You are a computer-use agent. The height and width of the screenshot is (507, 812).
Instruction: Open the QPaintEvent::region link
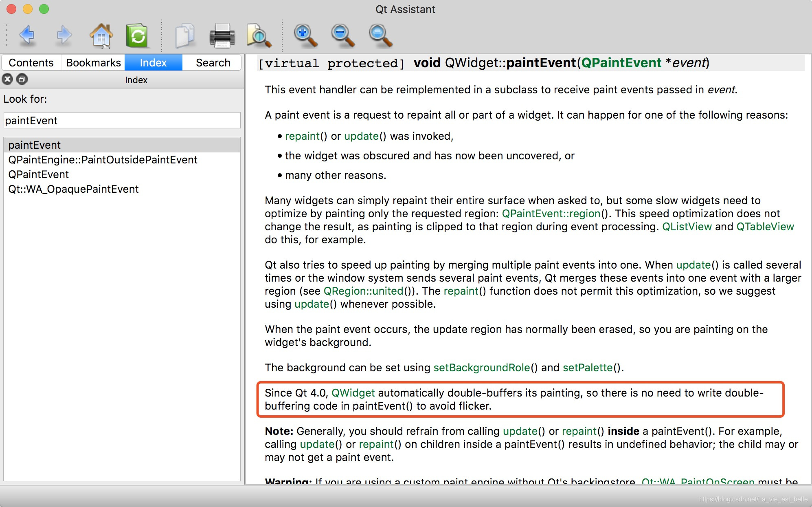coord(551,214)
